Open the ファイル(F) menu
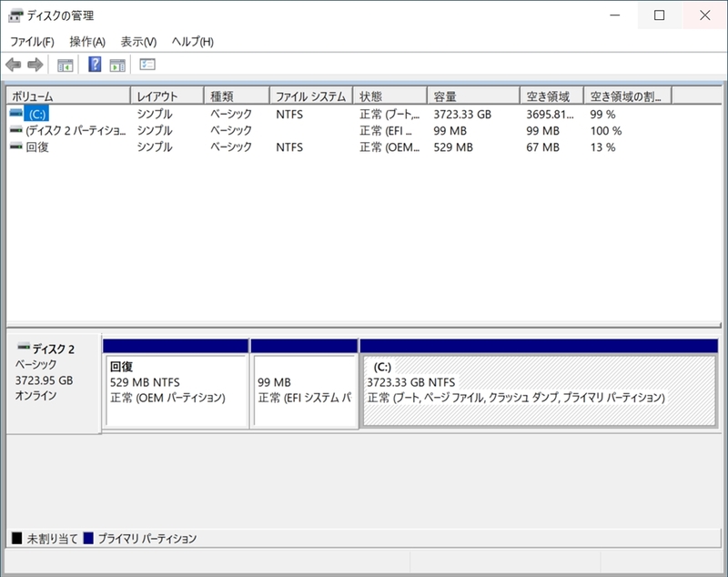Image resolution: width=728 pixels, height=577 pixels. click(32, 42)
